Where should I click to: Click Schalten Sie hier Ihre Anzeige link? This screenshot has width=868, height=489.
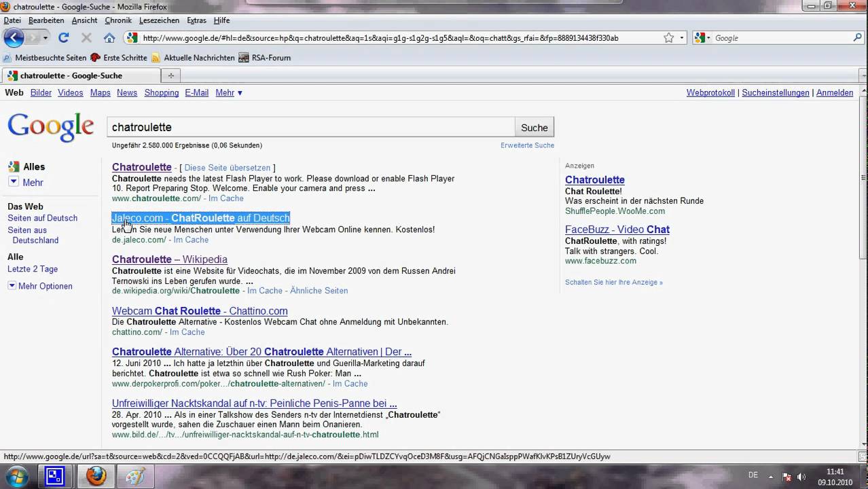(614, 282)
